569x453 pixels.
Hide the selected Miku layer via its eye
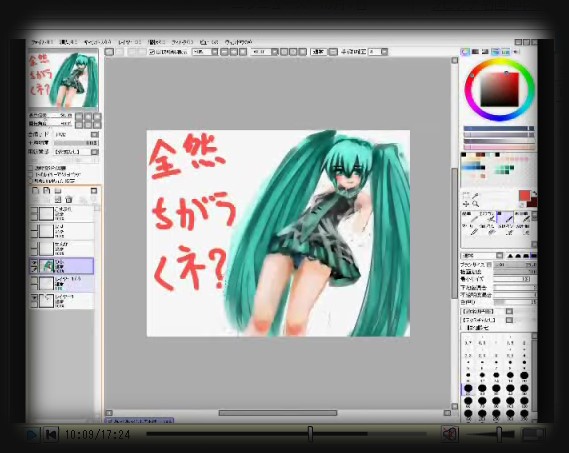[34, 262]
